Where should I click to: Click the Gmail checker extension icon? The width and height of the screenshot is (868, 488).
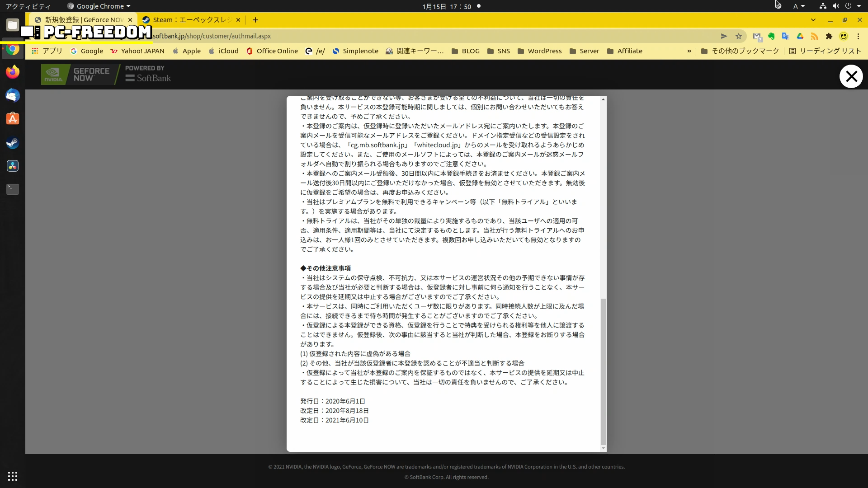pos(757,36)
